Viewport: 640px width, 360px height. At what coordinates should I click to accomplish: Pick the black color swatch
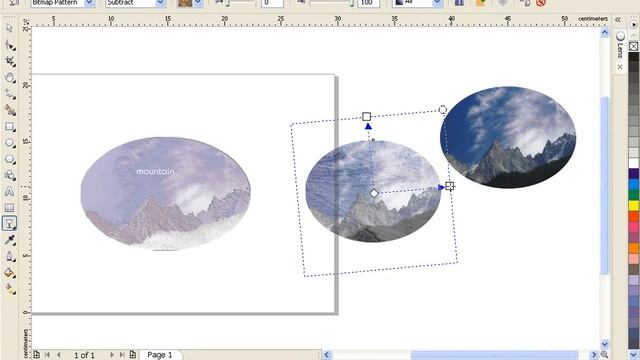tap(633, 57)
